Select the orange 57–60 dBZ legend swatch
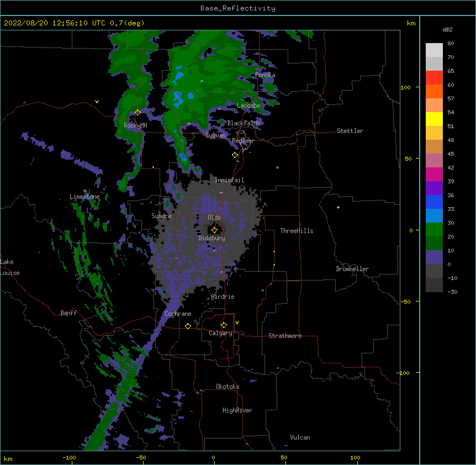This screenshot has width=476, height=465. pos(434,91)
